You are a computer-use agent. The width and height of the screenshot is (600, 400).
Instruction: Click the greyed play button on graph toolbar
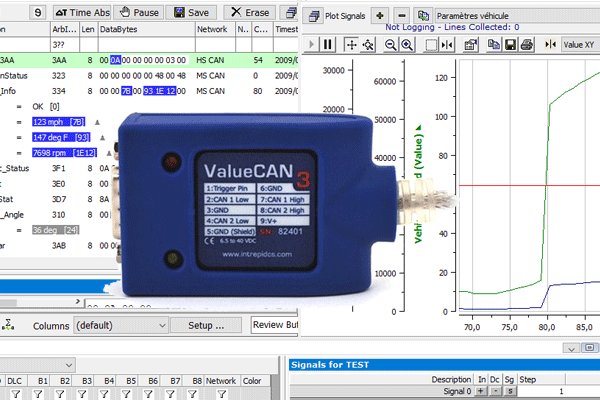coord(311,45)
